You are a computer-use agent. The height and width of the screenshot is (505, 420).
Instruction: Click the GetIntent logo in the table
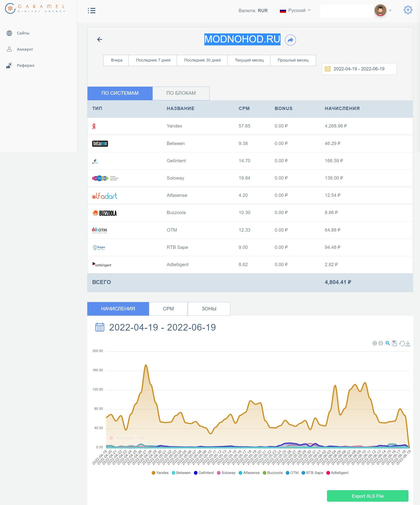tap(95, 161)
